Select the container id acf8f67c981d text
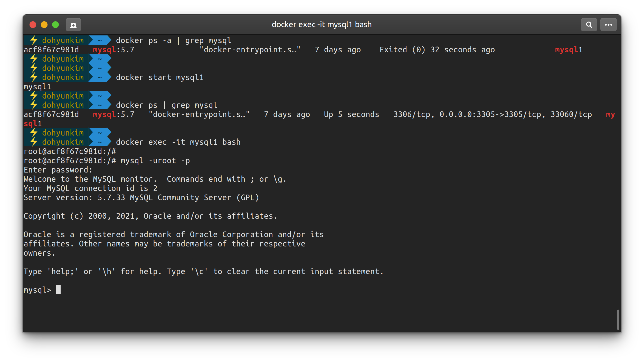This screenshot has width=644, height=363. coord(51,50)
